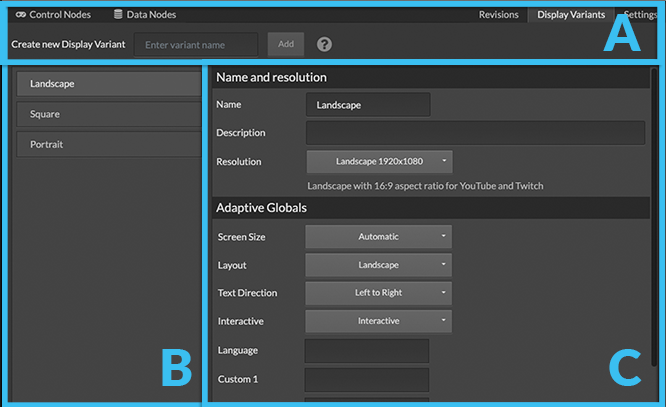Select the Display Variants tab
Image resolution: width=666 pixels, height=407 pixels.
571,14
